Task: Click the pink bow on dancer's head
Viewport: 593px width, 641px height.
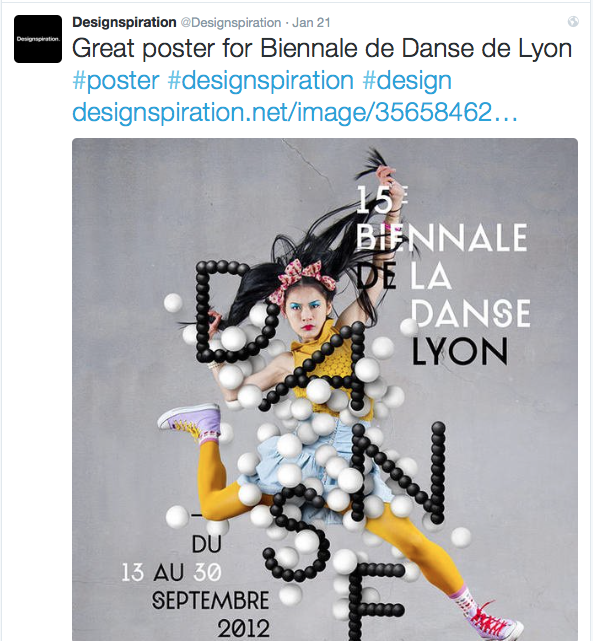Action: pos(302,280)
